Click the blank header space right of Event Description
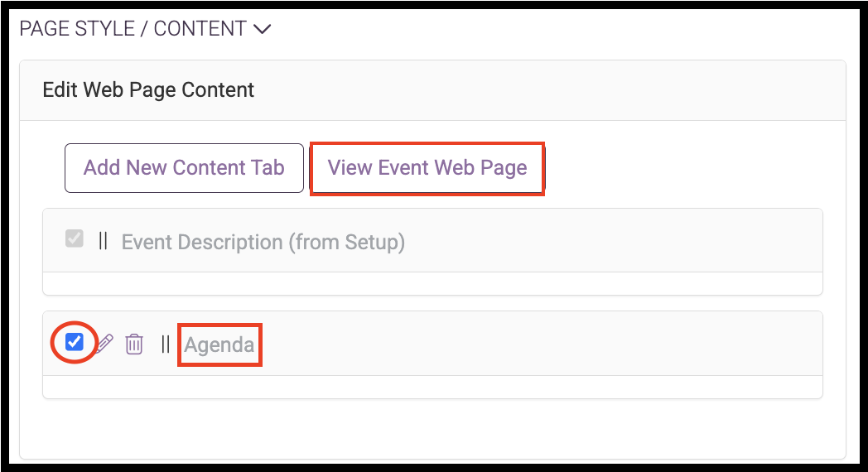 612,241
